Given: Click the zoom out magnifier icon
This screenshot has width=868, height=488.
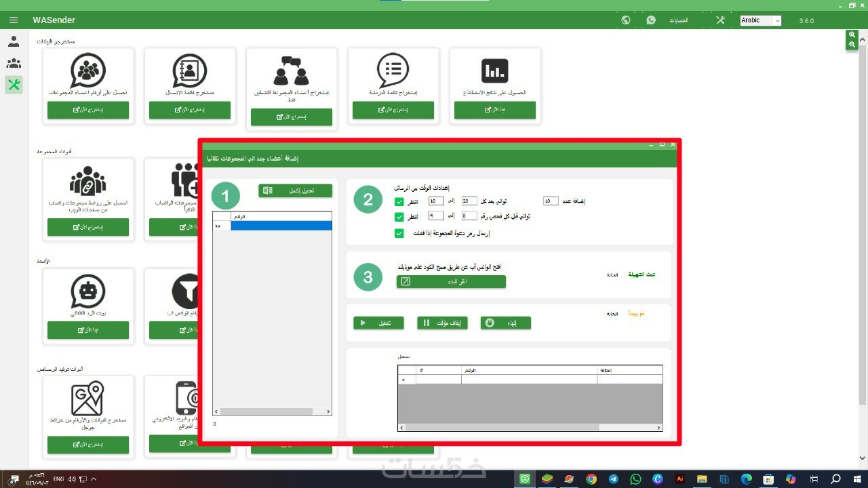Looking at the screenshot, I should click(x=852, y=44).
